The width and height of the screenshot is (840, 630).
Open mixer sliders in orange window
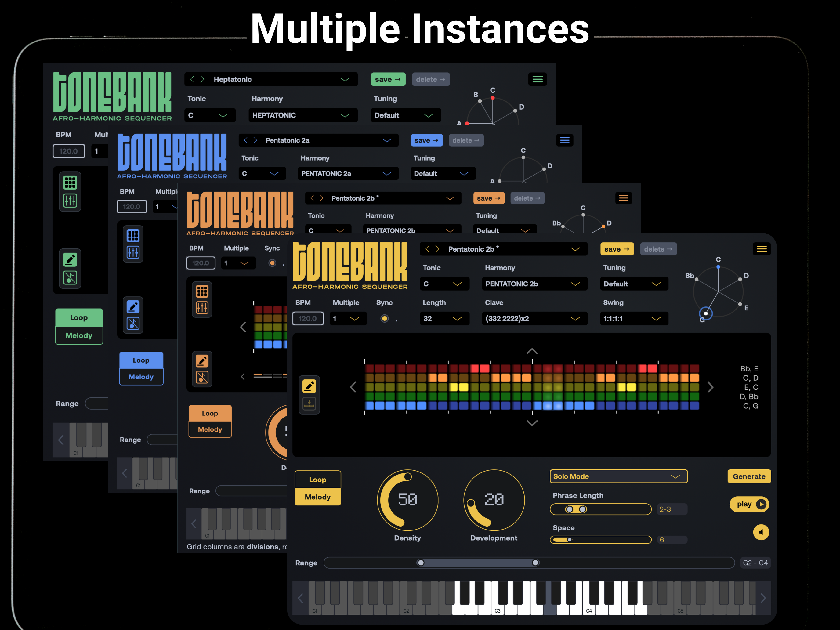click(x=202, y=308)
